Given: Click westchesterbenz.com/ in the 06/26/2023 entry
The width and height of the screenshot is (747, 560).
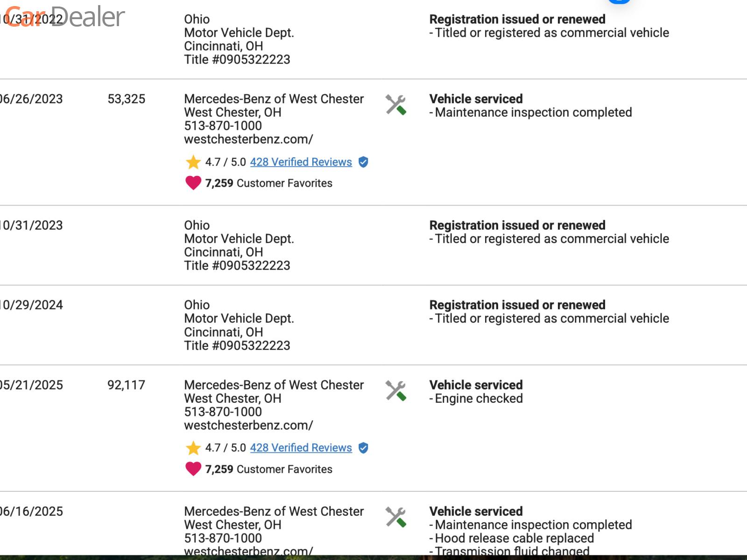Looking at the screenshot, I should tap(248, 139).
